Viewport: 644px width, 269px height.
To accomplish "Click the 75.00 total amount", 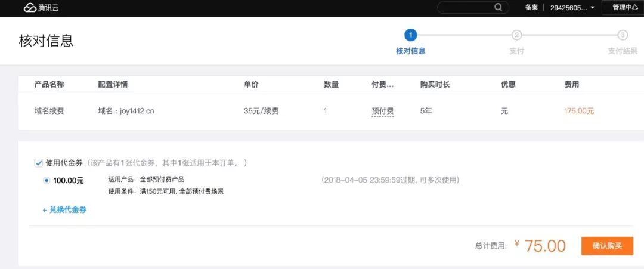I will click(x=545, y=246).
